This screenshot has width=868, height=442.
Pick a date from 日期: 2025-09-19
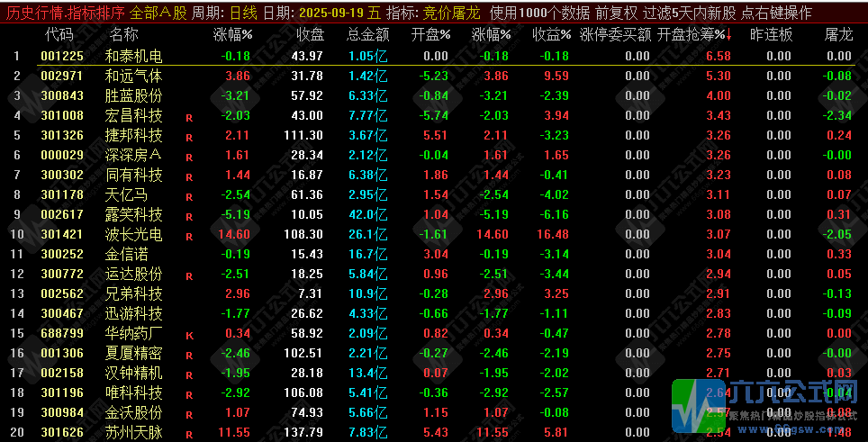[313, 13]
